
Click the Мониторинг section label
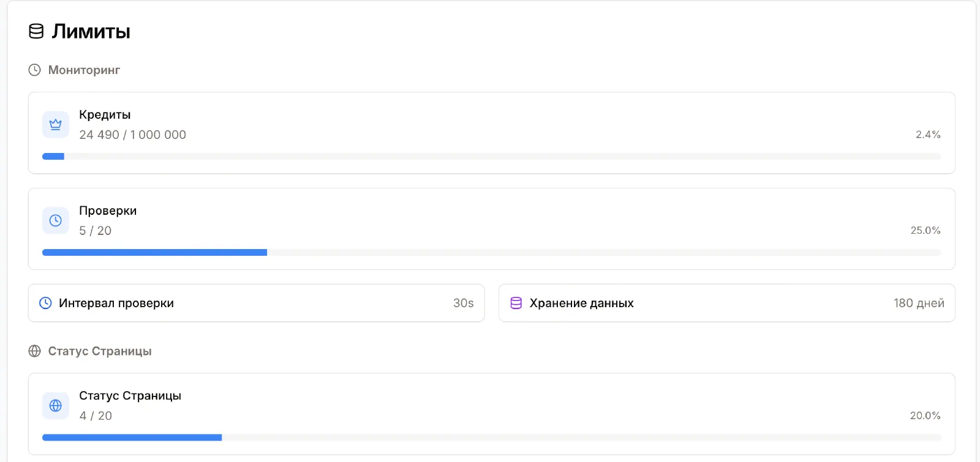(84, 70)
